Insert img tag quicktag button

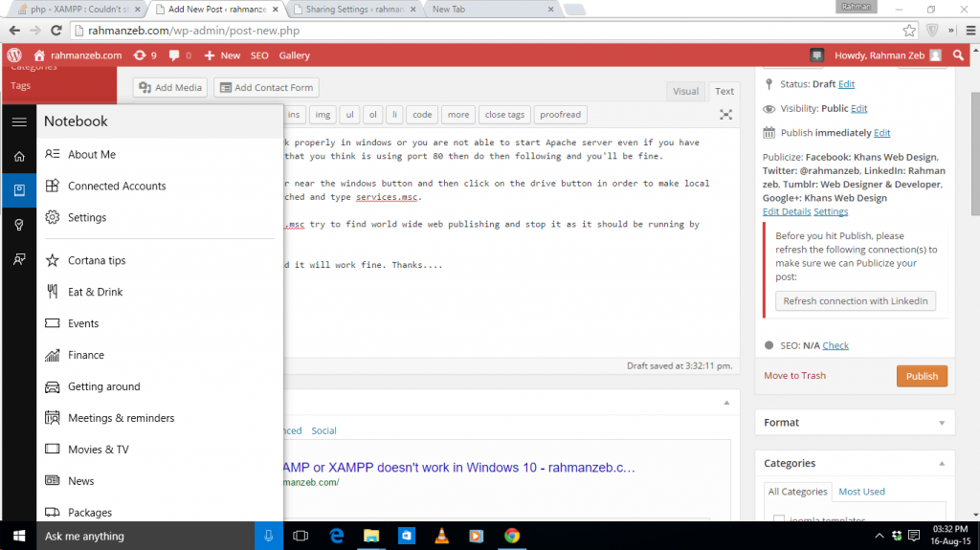pyautogui.click(x=323, y=115)
